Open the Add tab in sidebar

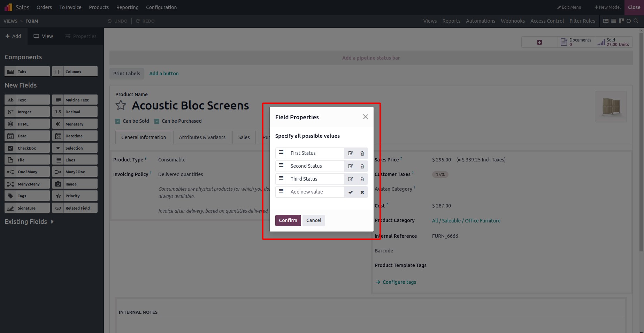click(x=13, y=36)
